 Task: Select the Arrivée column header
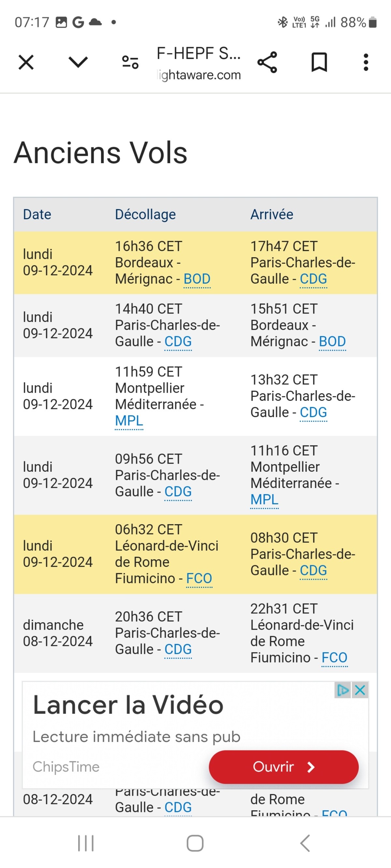click(271, 214)
